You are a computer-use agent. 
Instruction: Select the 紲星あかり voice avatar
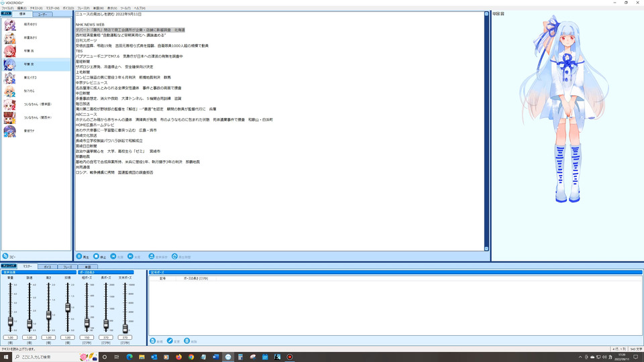10,38
